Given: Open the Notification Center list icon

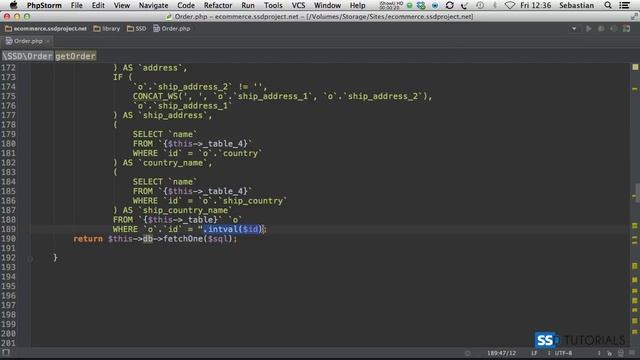Looking at the screenshot, I should 624,5.
